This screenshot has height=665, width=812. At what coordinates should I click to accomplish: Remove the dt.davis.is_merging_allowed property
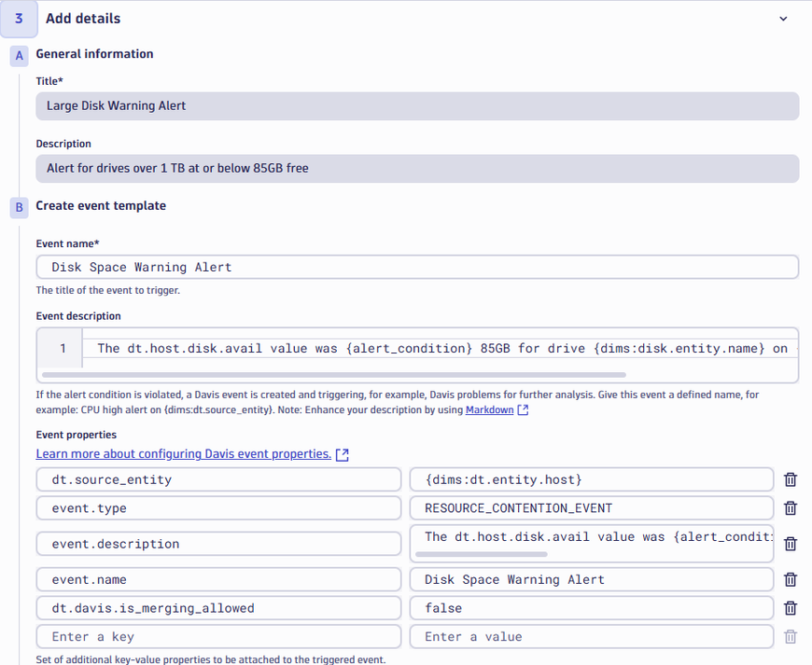tap(790, 608)
